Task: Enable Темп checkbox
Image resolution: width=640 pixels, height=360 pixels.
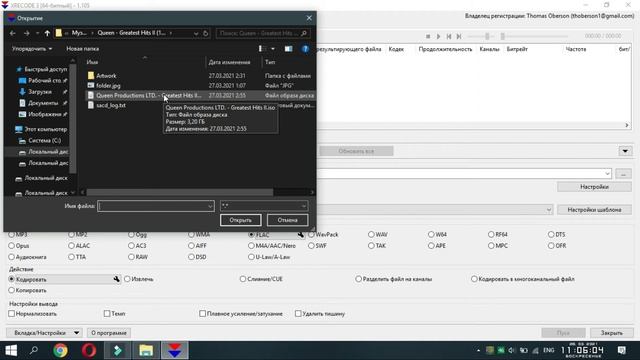Action: [107, 313]
